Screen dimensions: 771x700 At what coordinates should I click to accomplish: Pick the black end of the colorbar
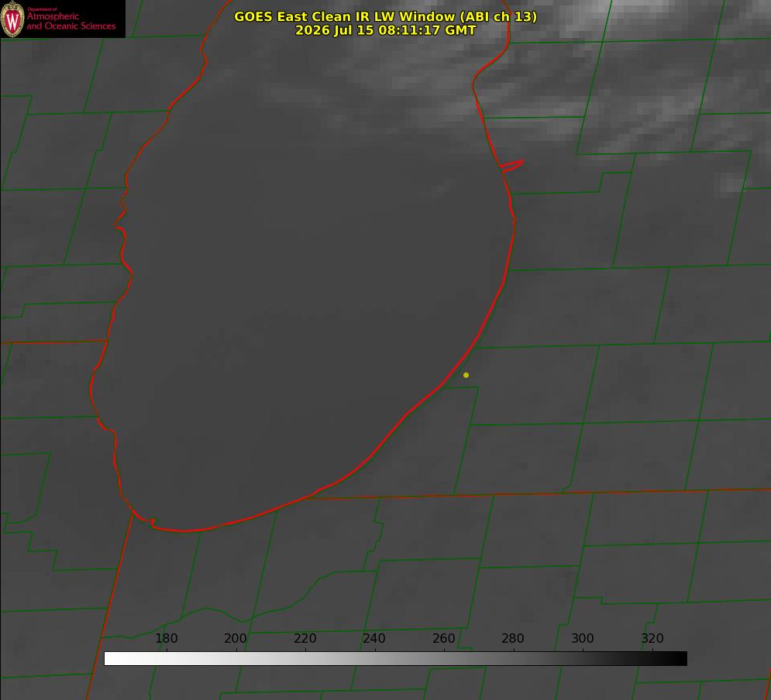(x=680, y=658)
